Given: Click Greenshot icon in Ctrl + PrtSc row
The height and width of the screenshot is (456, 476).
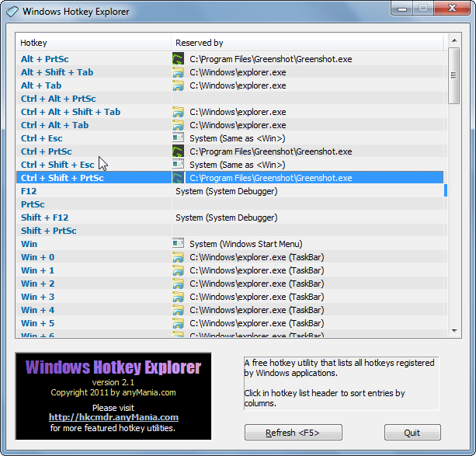Looking at the screenshot, I should tap(178, 151).
